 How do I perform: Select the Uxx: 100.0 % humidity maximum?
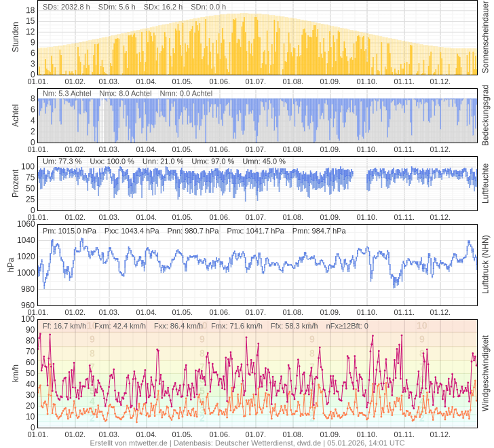(x=112, y=161)
